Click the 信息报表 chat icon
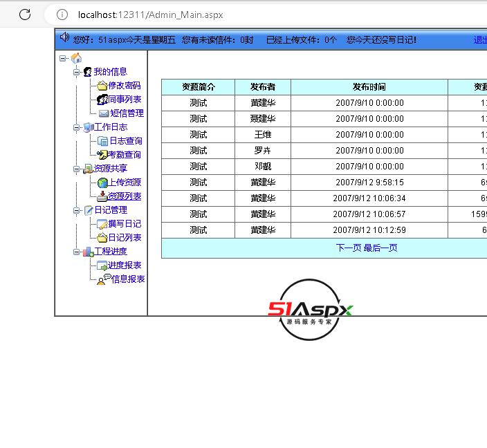Viewport: 487px width, 448px height. pyautogui.click(x=104, y=279)
